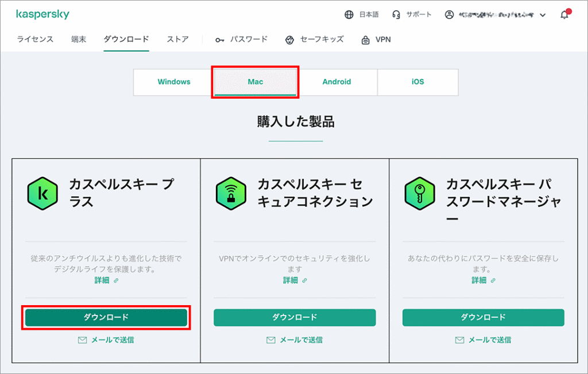Click the description starting with 従来のアンチウイルス
The width and height of the screenshot is (588, 374).
106,264
